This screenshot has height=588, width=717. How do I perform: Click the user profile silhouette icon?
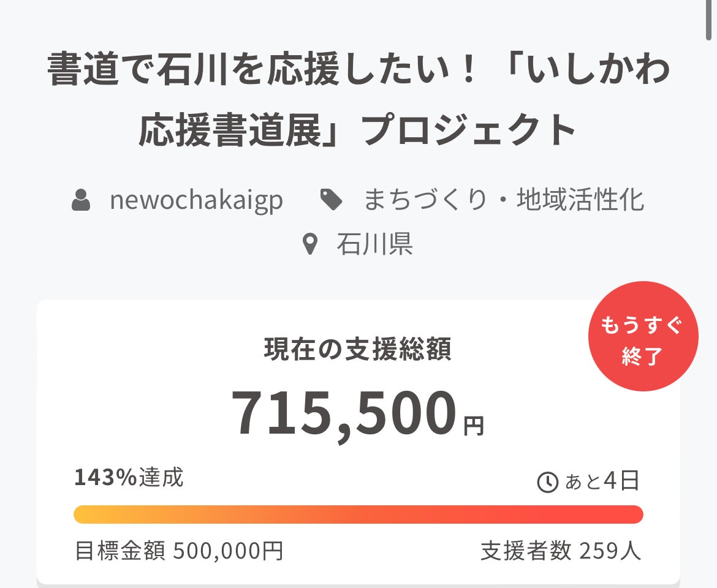coord(82,200)
